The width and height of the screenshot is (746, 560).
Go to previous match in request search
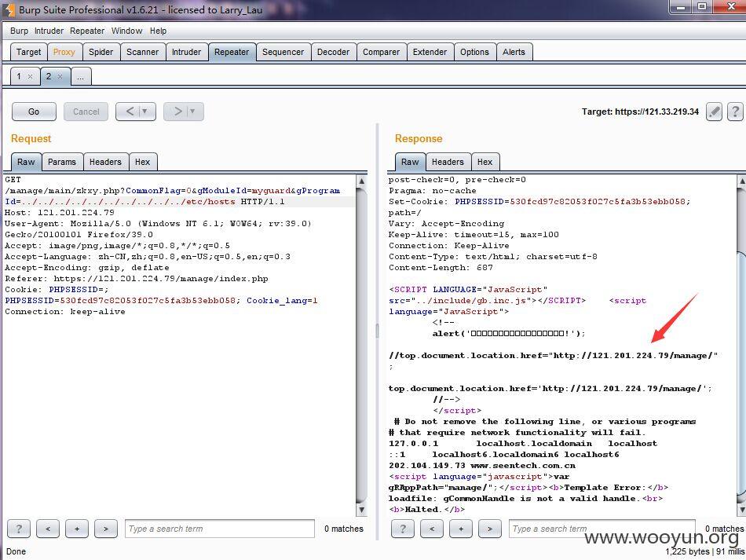[48, 529]
